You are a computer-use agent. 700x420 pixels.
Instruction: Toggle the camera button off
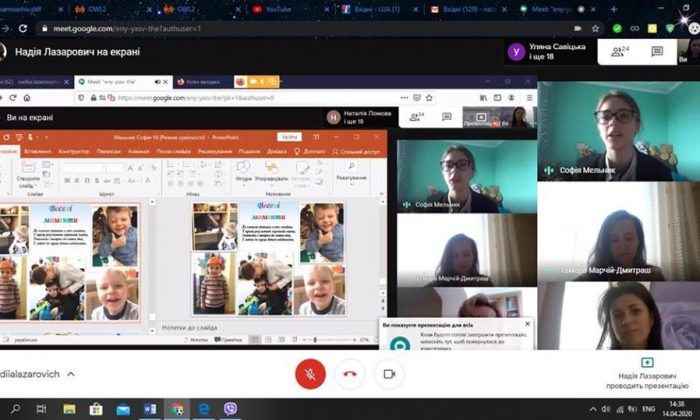(x=389, y=374)
